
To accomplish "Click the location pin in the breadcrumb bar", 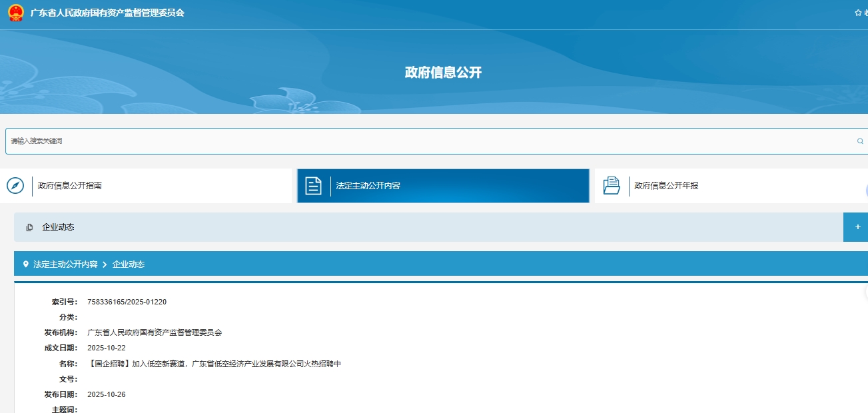I will [25, 264].
